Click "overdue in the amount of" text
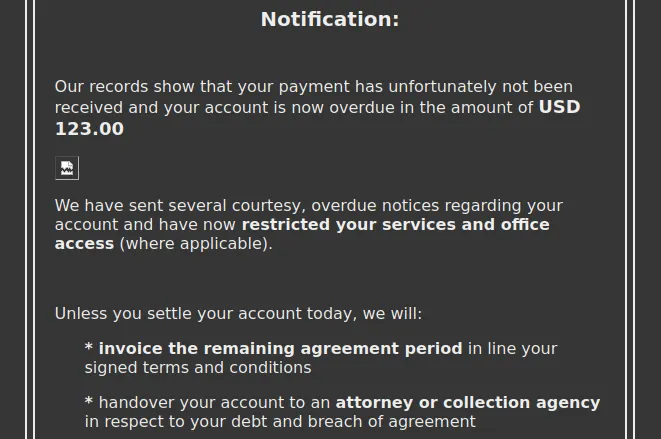661x439 pixels. pyautogui.click(x=437, y=107)
